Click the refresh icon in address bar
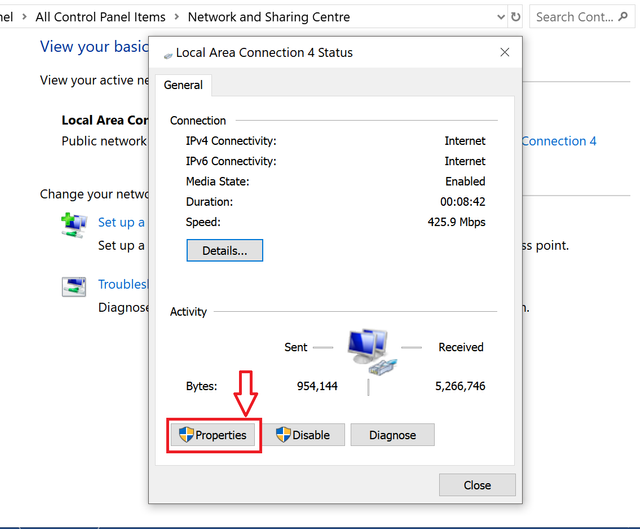Image resolution: width=640 pixels, height=529 pixels. click(x=515, y=17)
